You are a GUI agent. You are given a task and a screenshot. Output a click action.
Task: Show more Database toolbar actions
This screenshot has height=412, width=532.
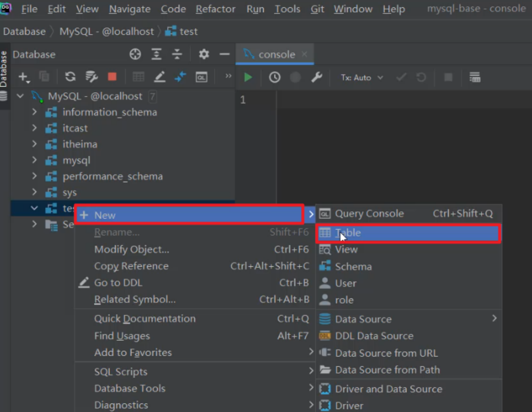[x=228, y=76]
